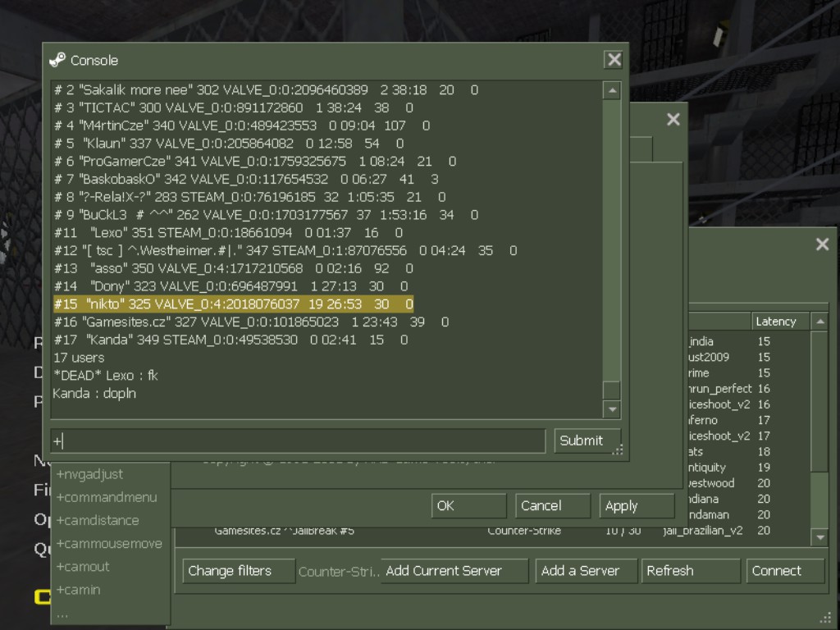Click the "asso" player line
Image resolution: width=840 pixels, height=630 pixels.
(x=234, y=268)
